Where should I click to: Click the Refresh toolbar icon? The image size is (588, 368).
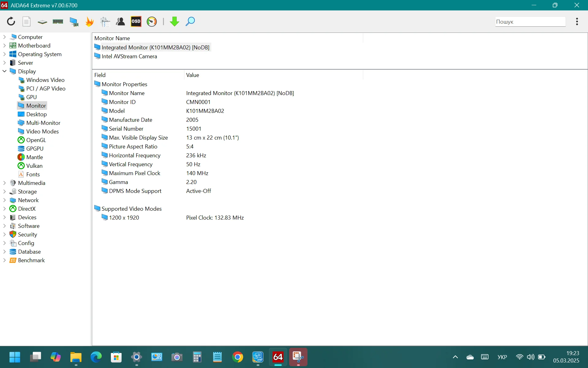tap(11, 21)
